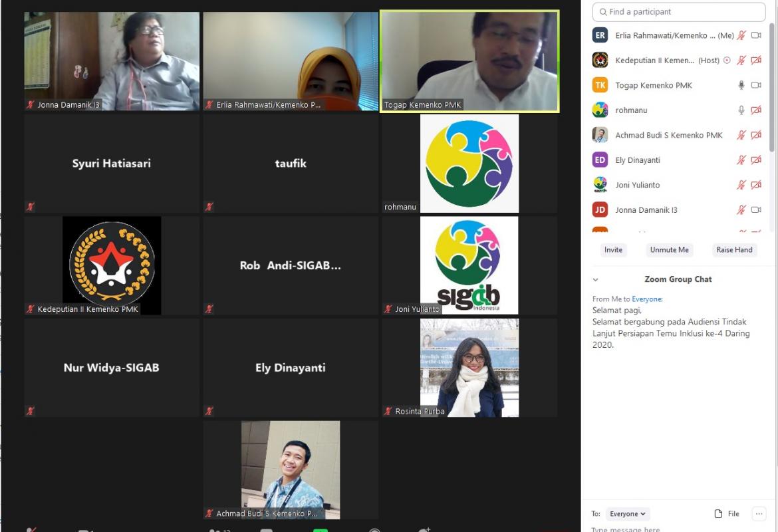Viewport: 778px width, 532px height.
Task: Click the Unmute Me button
Action: 669,250
